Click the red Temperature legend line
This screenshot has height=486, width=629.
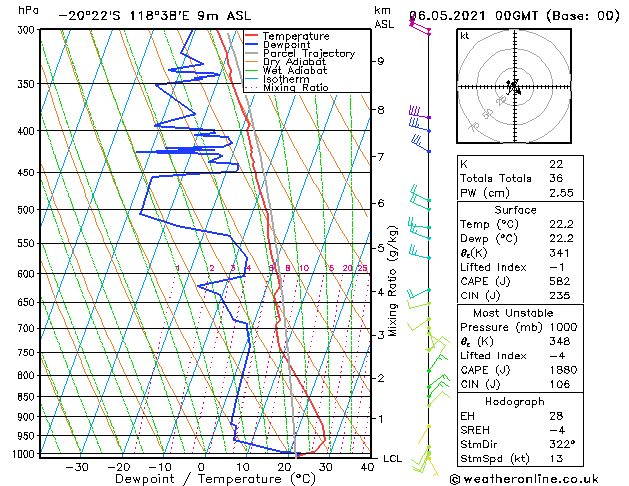(252, 36)
